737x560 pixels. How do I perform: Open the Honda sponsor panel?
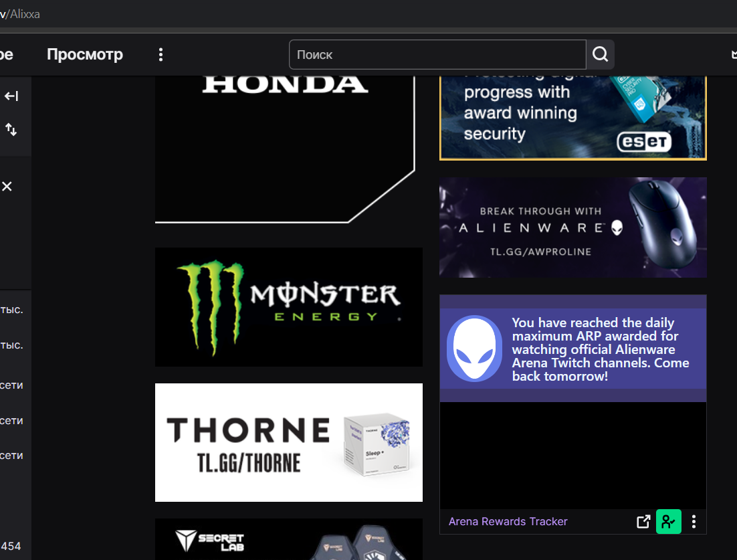pyautogui.click(x=285, y=149)
